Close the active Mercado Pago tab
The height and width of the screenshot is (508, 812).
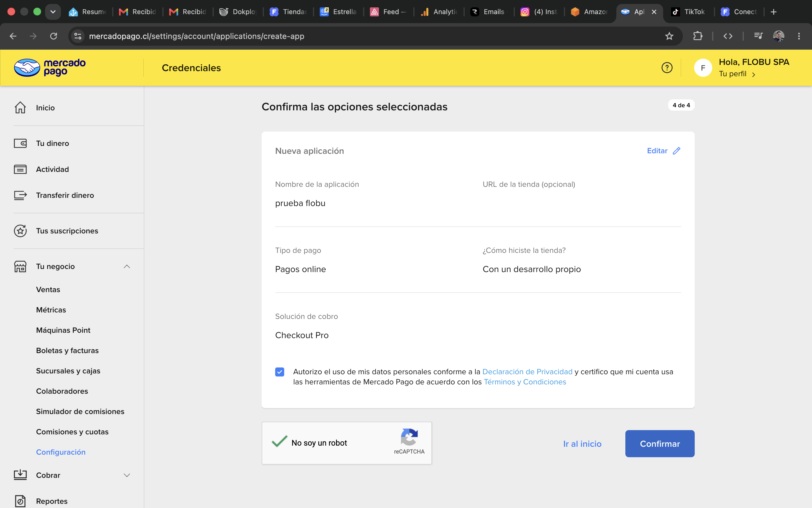pos(654,12)
